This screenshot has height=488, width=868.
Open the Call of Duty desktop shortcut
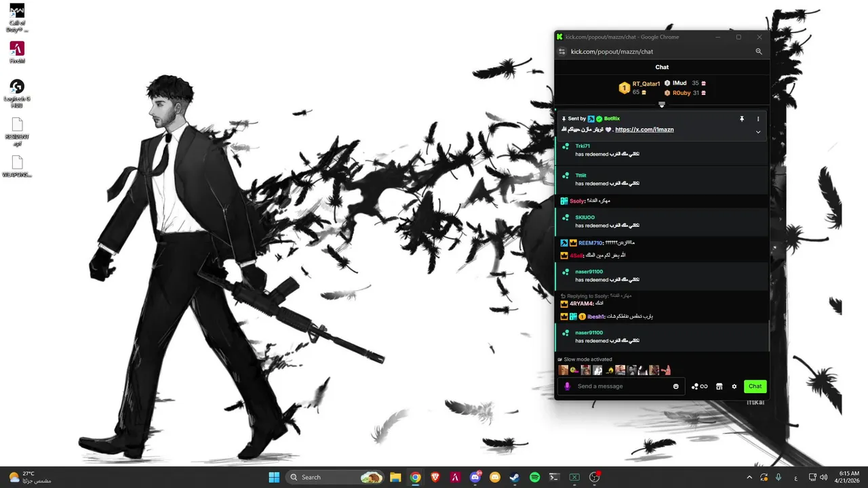[x=17, y=18]
